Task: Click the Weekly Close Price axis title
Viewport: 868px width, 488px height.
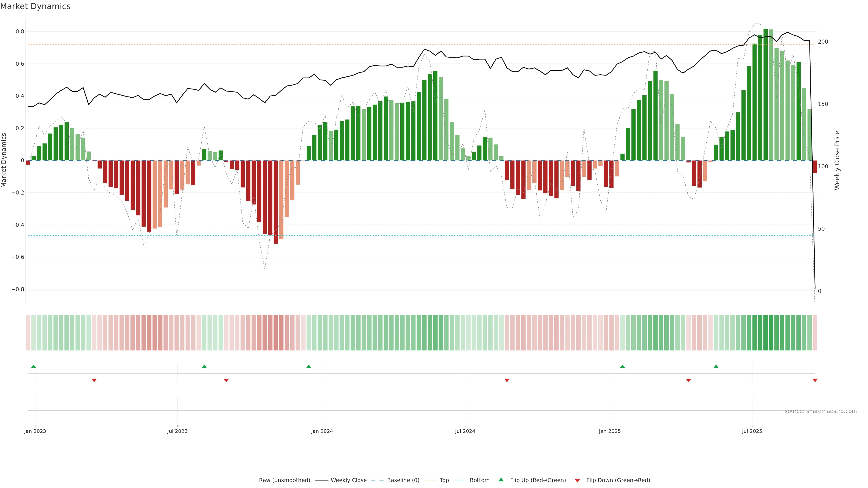Action: coord(837,160)
